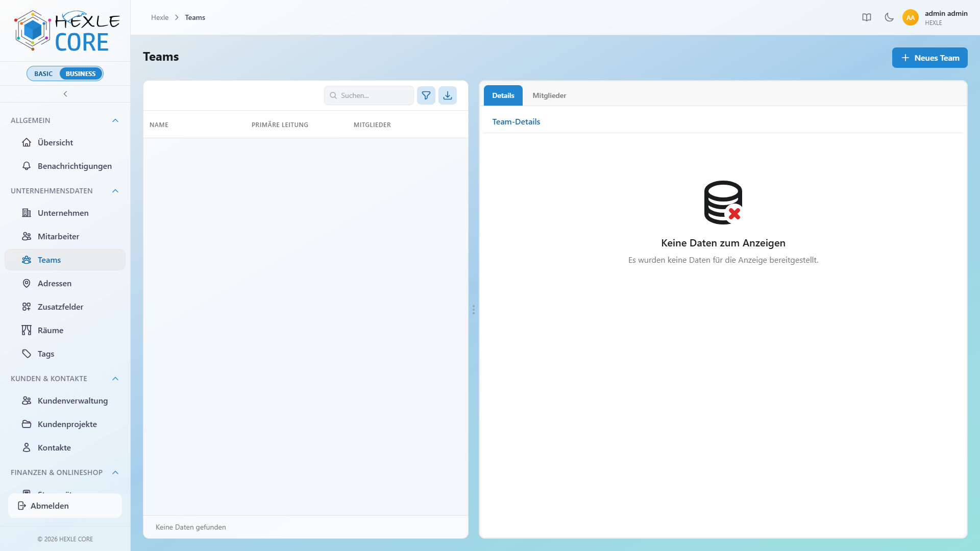The image size is (980, 551).
Task: Create a new team with Neues Team
Action: point(929,58)
